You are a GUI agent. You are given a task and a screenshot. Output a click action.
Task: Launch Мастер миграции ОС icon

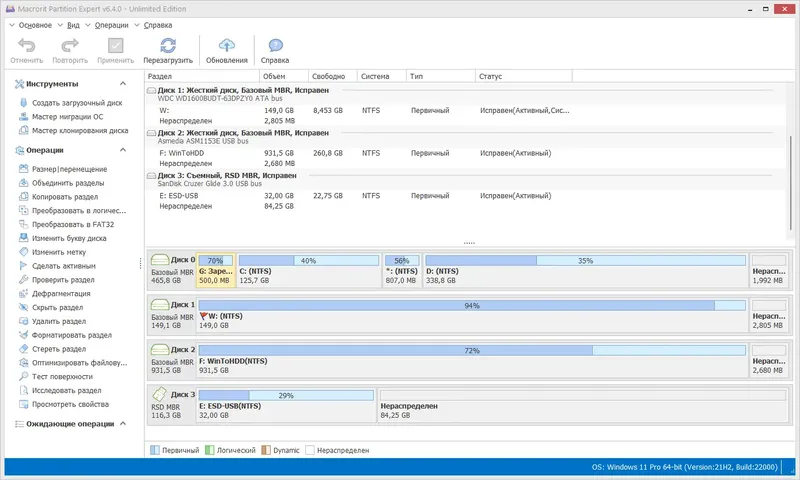click(x=23, y=116)
